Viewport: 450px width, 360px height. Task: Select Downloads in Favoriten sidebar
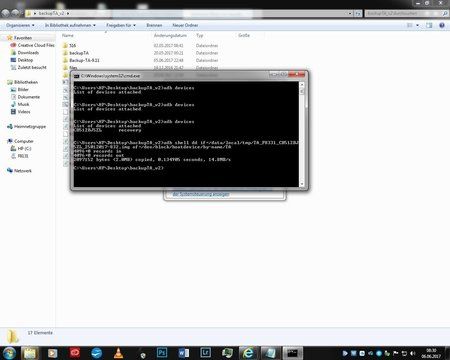click(28, 53)
